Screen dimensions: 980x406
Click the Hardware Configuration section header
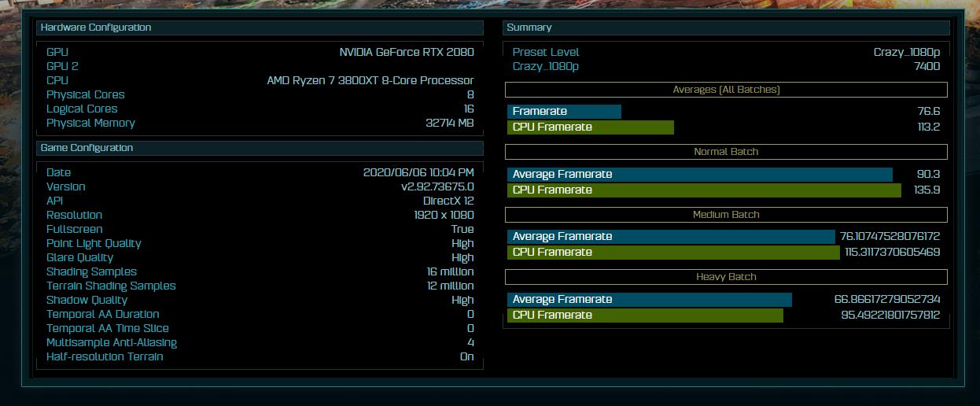(96, 28)
